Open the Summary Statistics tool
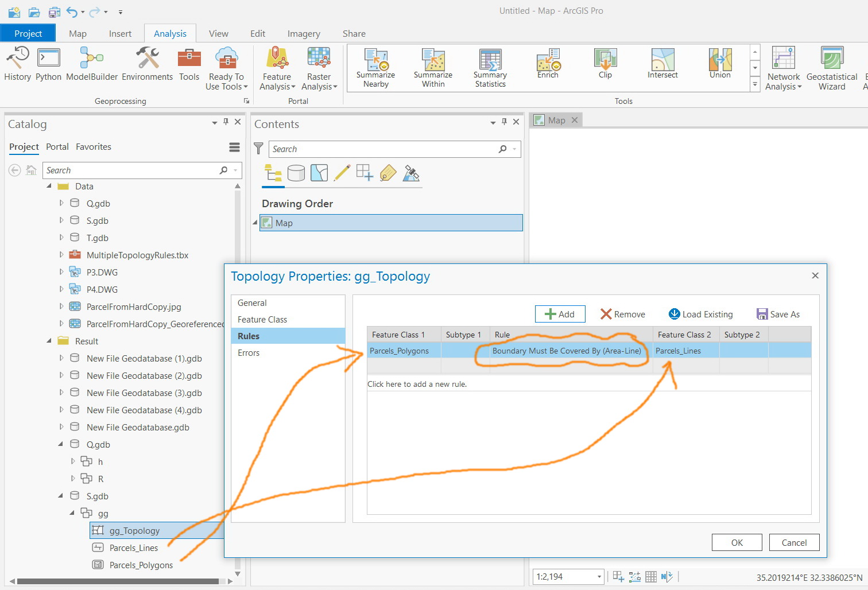Viewport: 868px width, 590px height. pos(490,68)
